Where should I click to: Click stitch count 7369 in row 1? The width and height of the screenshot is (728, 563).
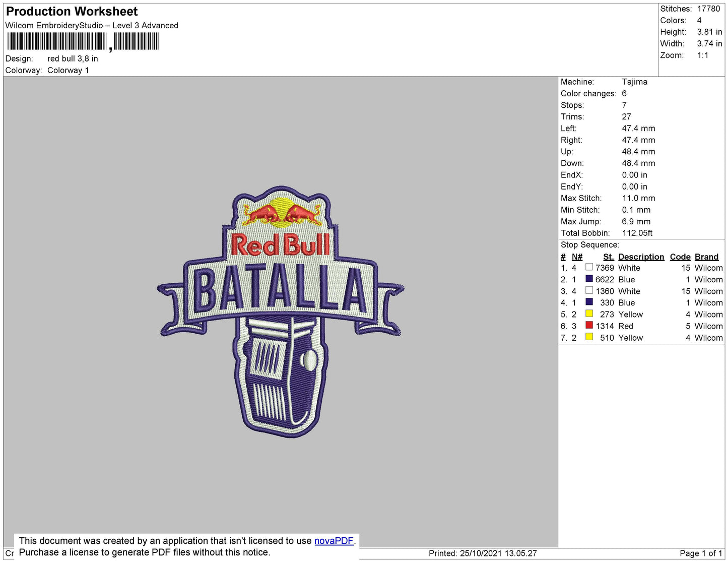pyautogui.click(x=605, y=268)
